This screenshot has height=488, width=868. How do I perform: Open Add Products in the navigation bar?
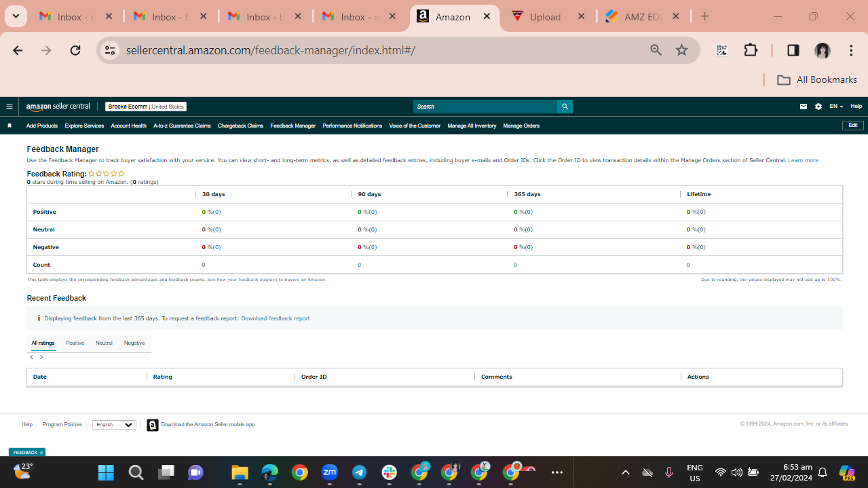click(42, 126)
